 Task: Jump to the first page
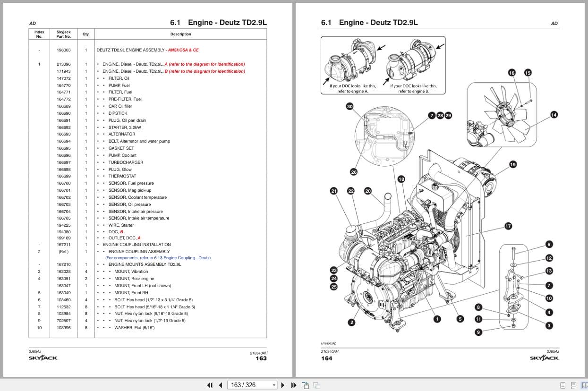[x=210, y=385]
